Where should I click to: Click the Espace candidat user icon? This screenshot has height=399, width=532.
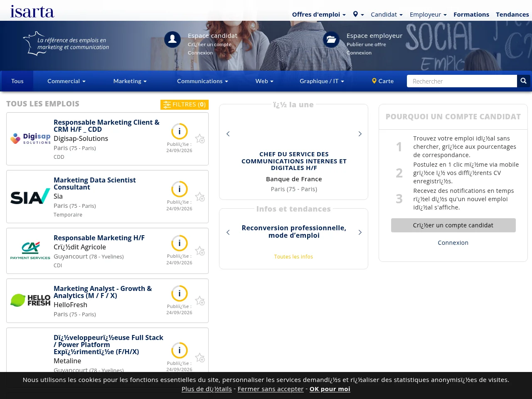(172, 39)
